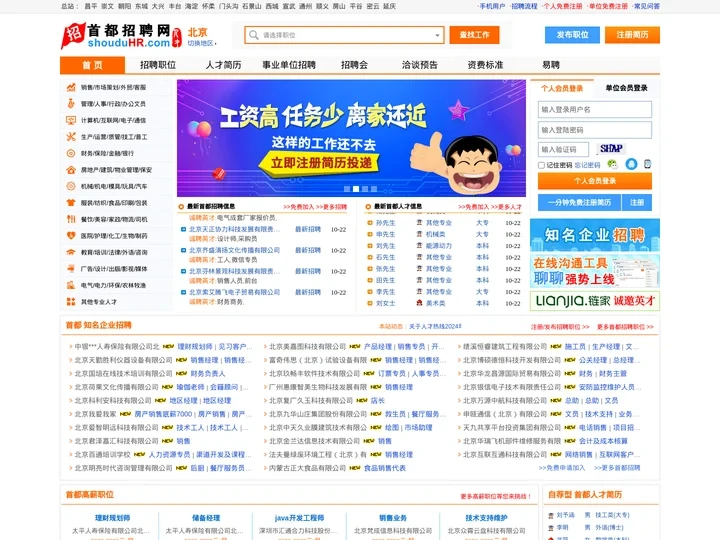This screenshot has height=540, width=720.
Task: Open the 资费标准 nav tab
Action: pos(485,65)
